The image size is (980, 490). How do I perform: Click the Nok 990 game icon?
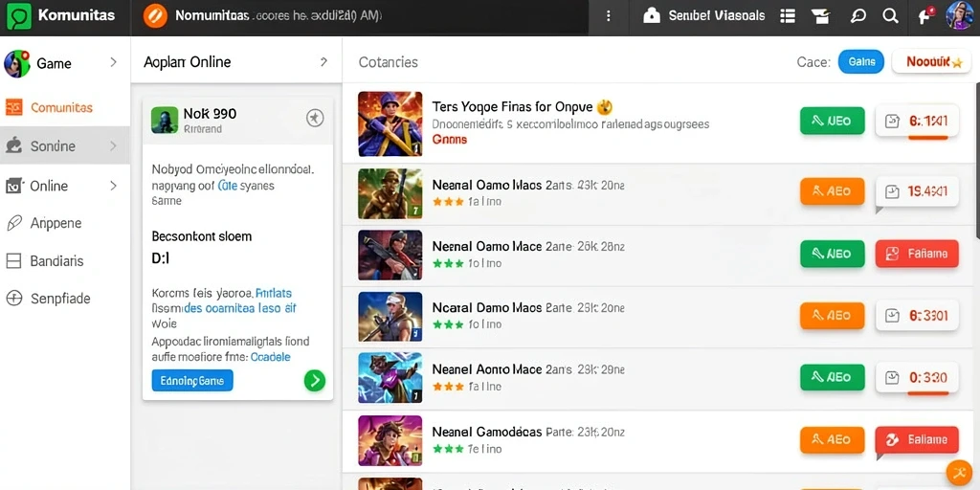165,120
